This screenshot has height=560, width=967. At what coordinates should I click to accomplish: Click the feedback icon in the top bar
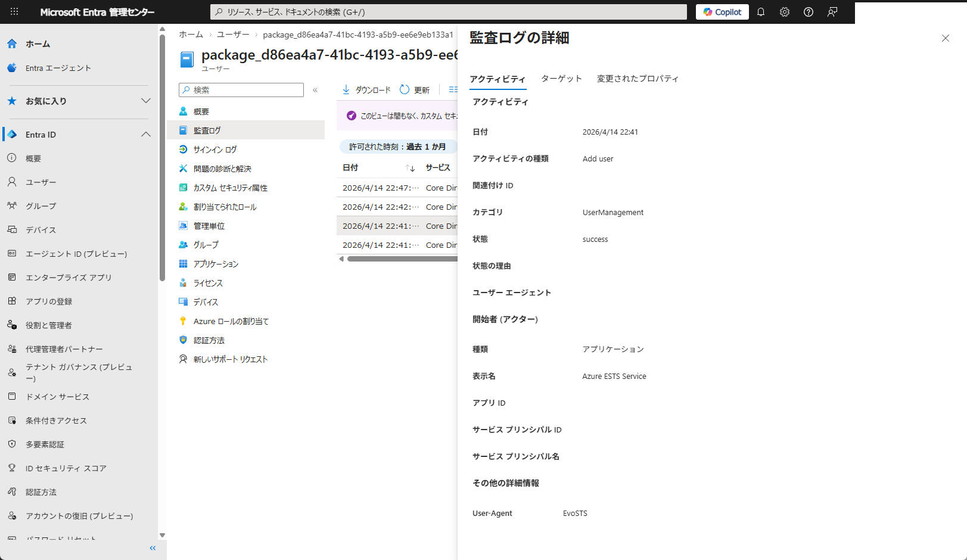tap(832, 12)
